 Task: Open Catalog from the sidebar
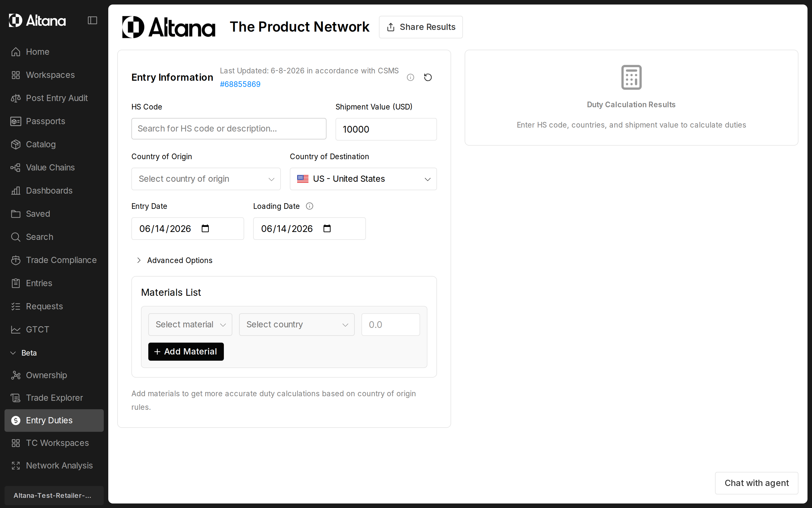pyautogui.click(x=54, y=144)
